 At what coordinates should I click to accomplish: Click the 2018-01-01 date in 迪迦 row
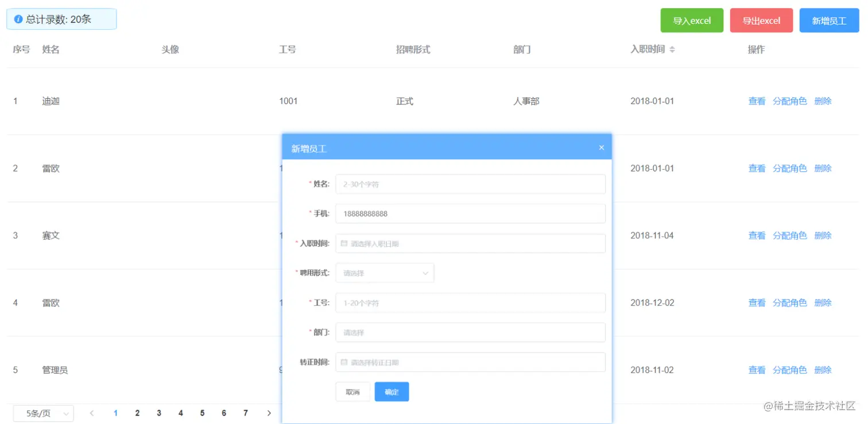[x=652, y=101]
